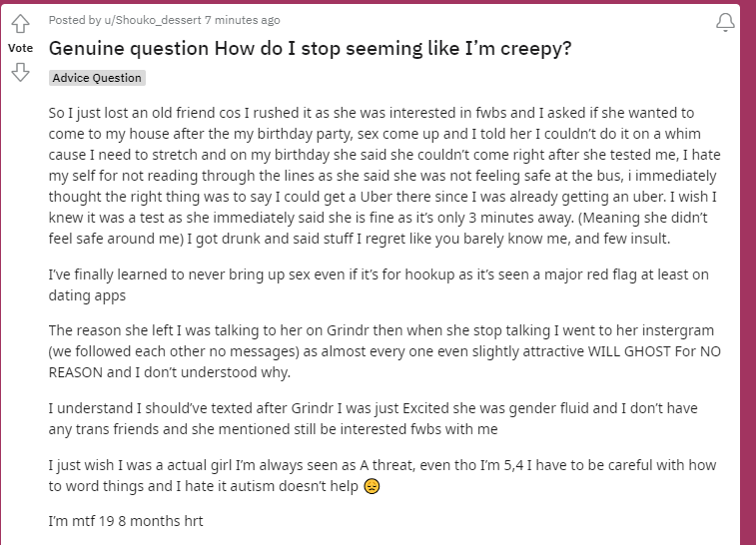Image resolution: width=756 pixels, height=545 pixels.
Task: Click the maroon background right of the post
Action: 748,272
